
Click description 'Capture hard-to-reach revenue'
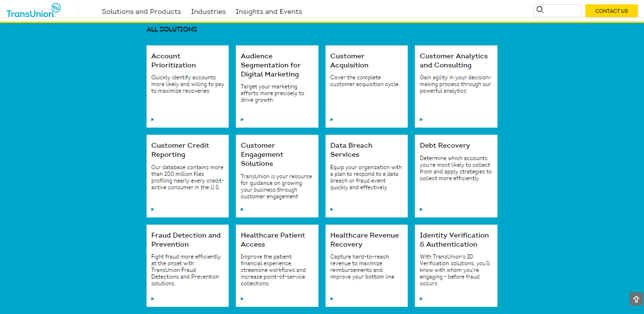pyautogui.click(x=362, y=267)
